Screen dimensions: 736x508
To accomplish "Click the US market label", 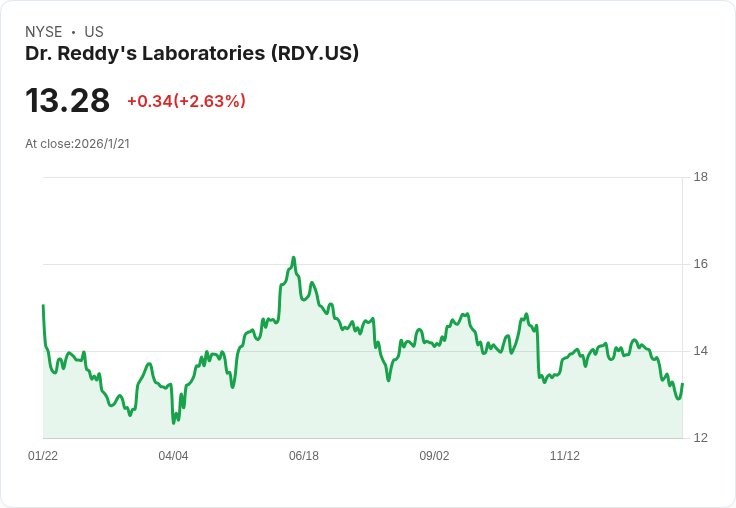I will (x=94, y=32).
